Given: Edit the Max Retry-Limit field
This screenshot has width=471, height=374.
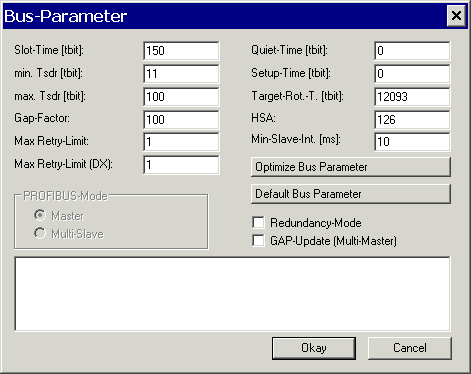Looking at the screenshot, I should tap(181, 142).
